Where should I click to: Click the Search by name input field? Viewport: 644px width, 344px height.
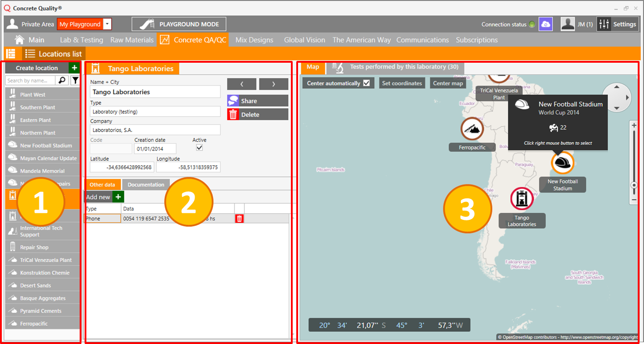pyautogui.click(x=30, y=81)
